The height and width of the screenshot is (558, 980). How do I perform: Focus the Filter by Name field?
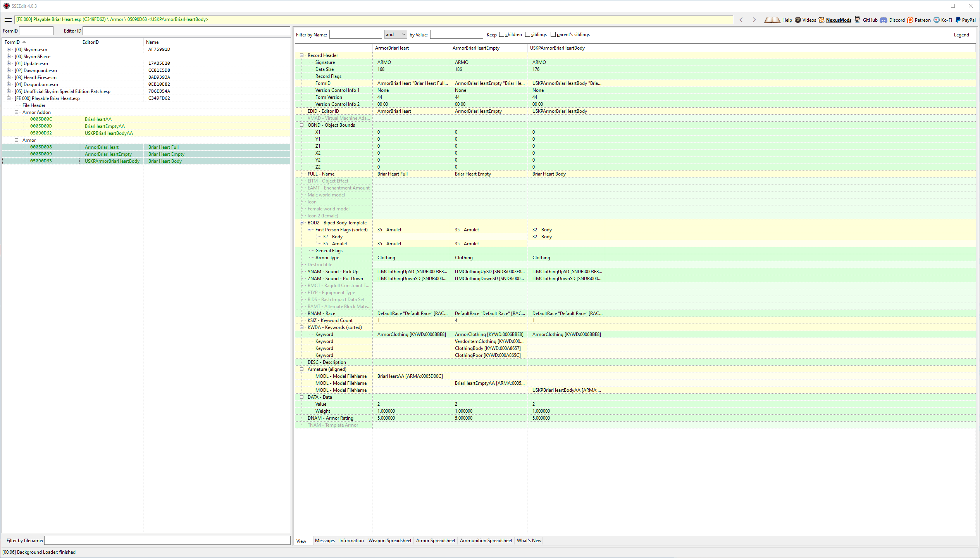[355, 34]
